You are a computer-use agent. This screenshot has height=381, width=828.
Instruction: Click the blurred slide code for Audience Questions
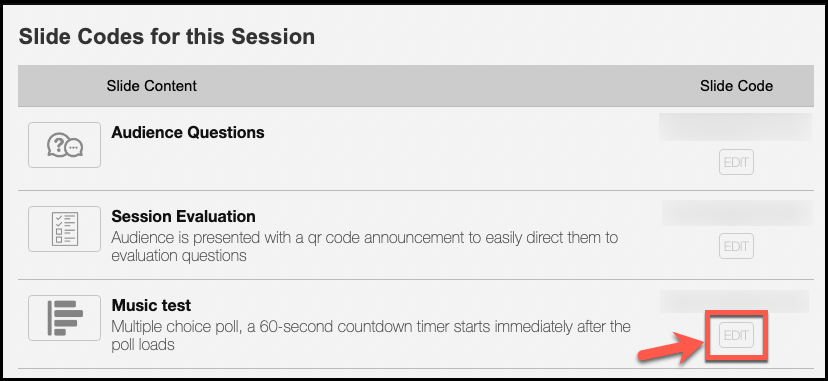[x=736, y=127]
